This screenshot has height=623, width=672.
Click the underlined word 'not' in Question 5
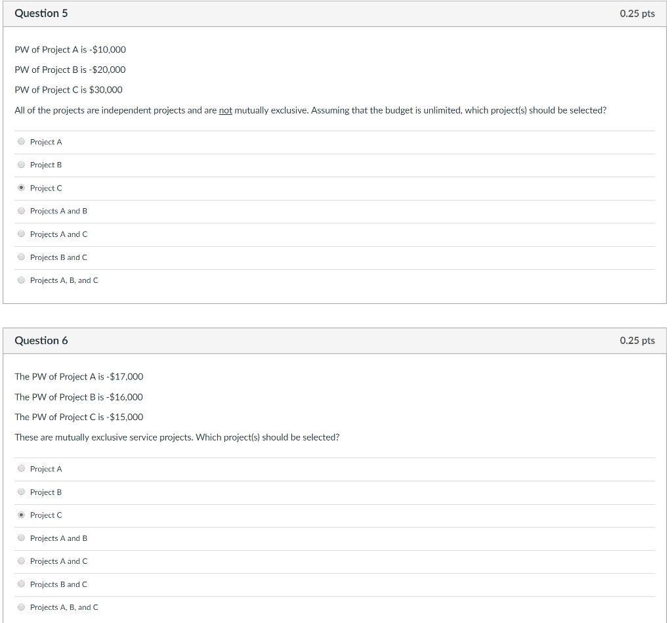coord(226,111)
